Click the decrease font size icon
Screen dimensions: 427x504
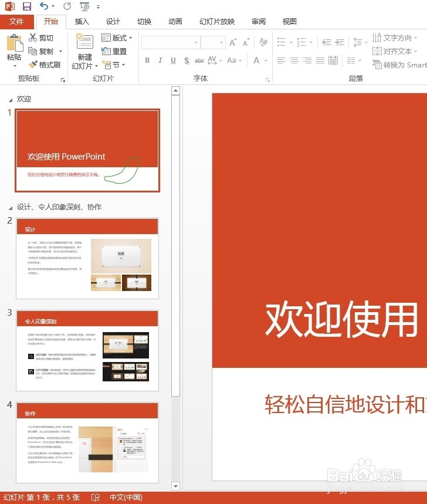point(246,42)
